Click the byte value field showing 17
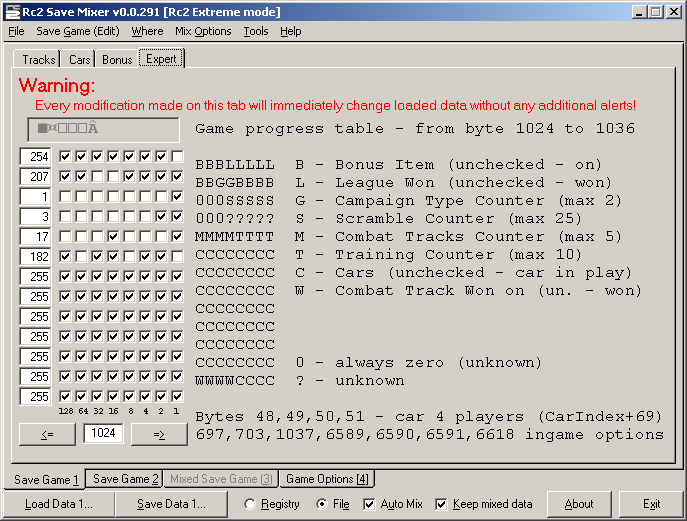This screenshot has height=521, width=687. [x=35, y=237]
